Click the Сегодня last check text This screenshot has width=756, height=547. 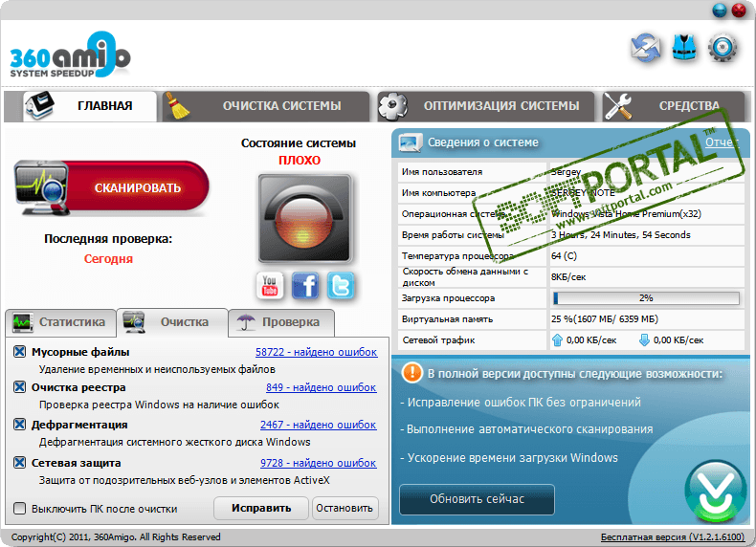108,259
